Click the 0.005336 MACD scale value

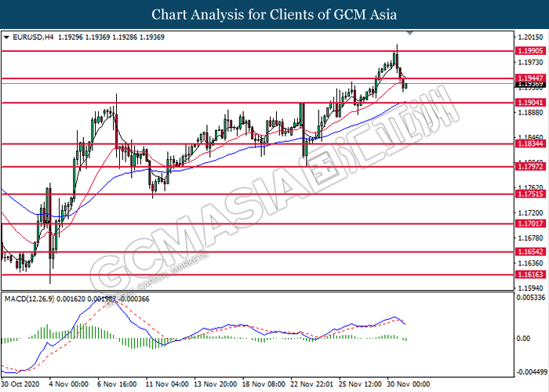[x=531, y=297]
